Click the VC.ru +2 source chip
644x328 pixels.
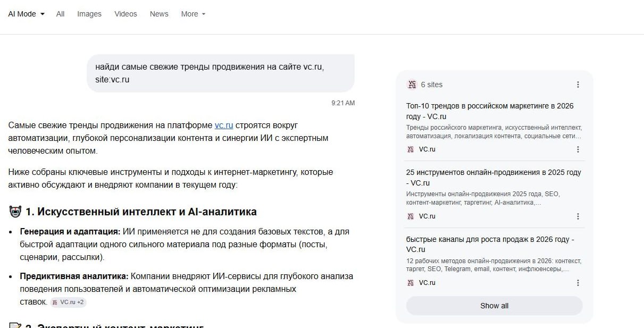point(69,302)
